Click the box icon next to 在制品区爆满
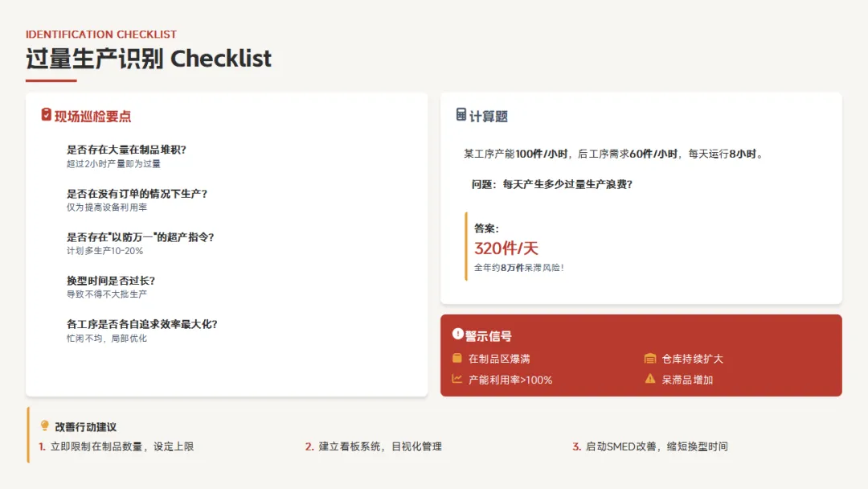 coord(457,358)
